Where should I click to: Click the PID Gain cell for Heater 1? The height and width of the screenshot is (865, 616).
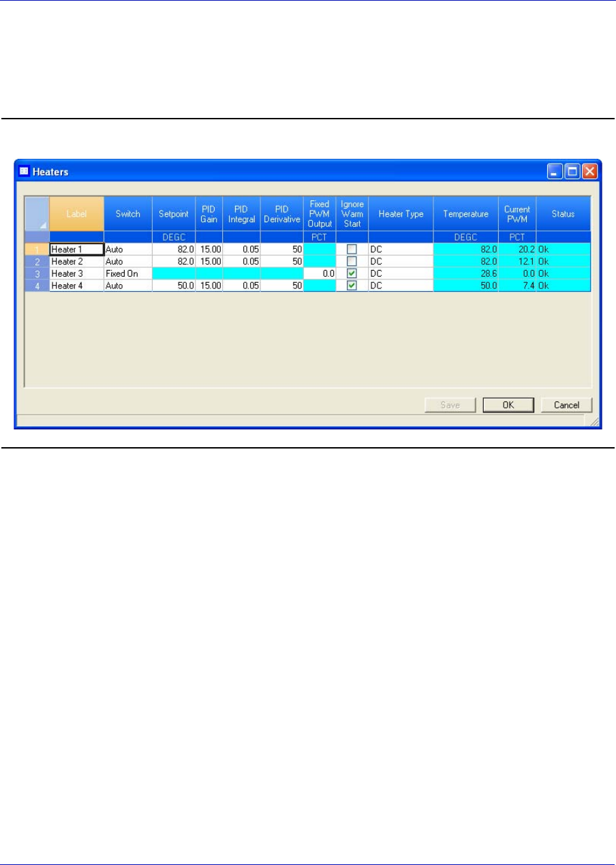pos(209,249)
